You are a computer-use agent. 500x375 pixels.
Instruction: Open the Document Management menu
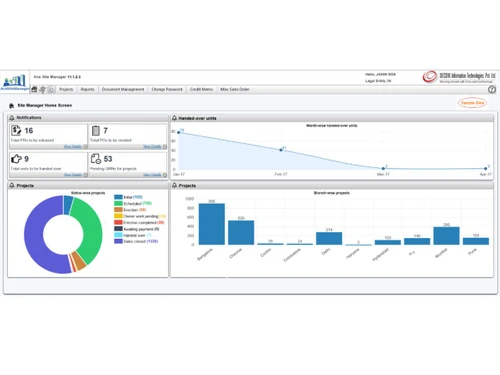(123, 89)
